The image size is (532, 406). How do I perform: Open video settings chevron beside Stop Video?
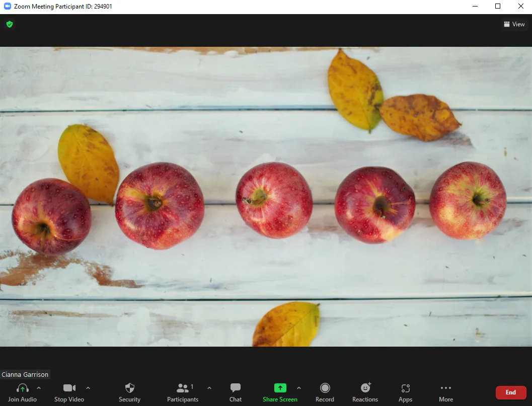(x=88, y=388)
